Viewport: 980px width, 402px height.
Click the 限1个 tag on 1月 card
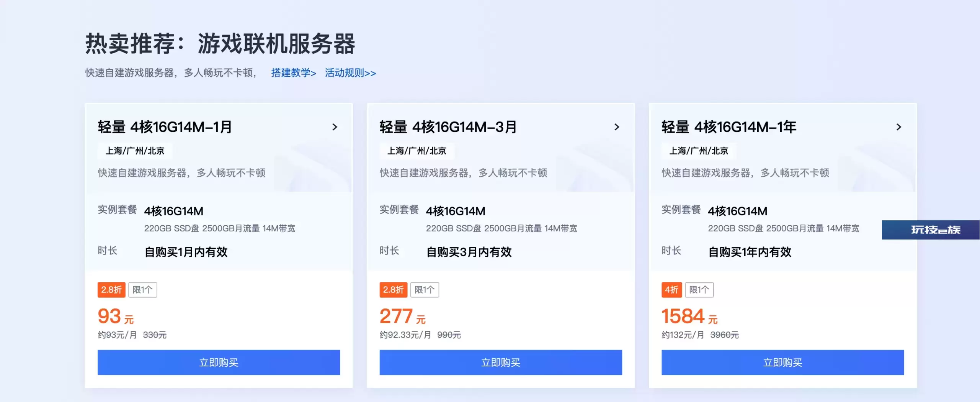click(x=143, y=290)
